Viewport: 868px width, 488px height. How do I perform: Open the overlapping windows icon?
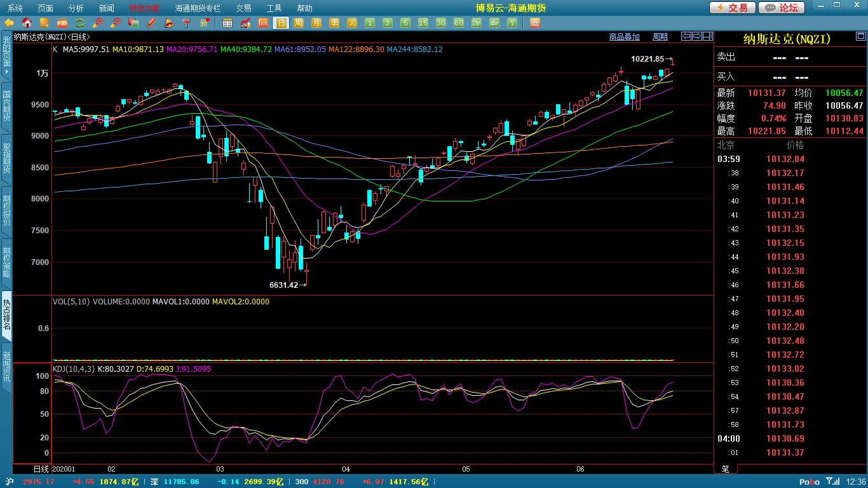(133, 23)
